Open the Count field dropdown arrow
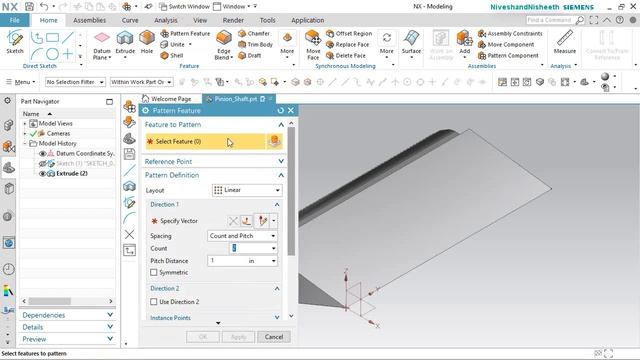The height and width of the screenshot is (360, 640). coord(273,248)
